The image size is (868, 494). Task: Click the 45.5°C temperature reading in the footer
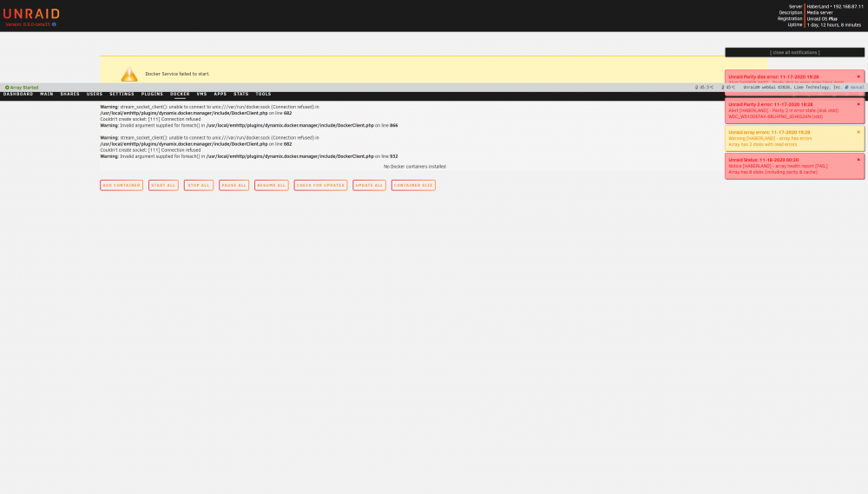(704, 87)
